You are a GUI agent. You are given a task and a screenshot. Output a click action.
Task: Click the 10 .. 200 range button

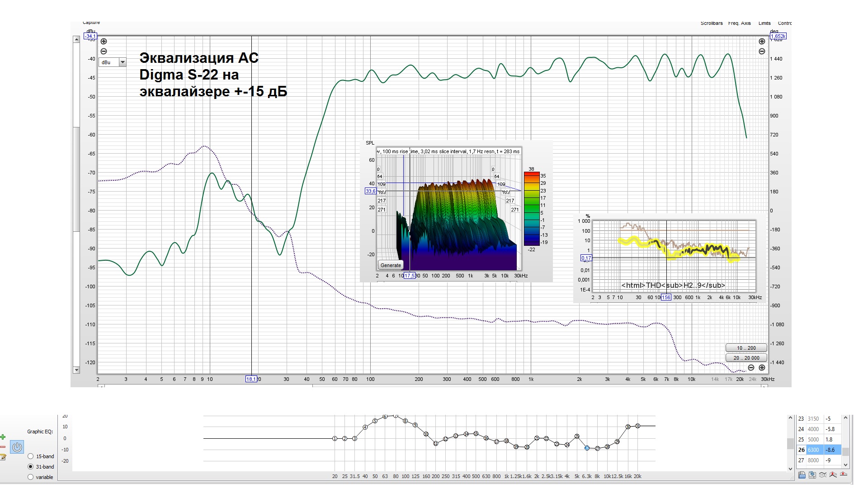pos(746,348)
